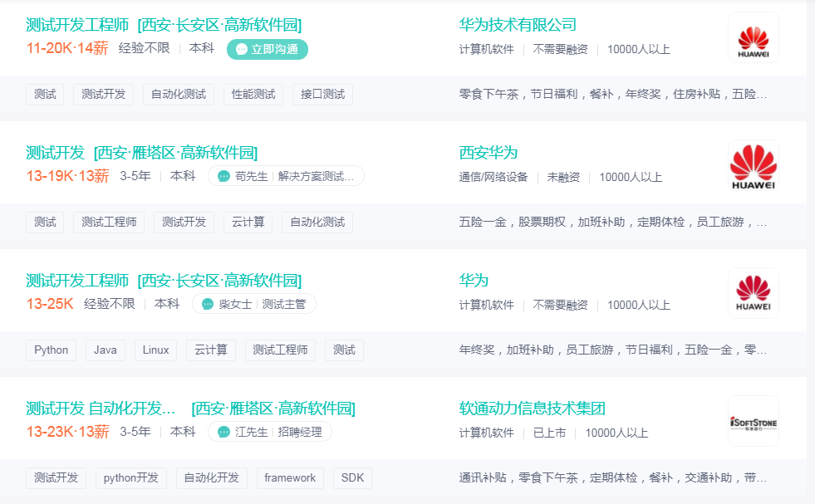Screen dimensions: 815x504
Task: Click 测试工程师 tag in the Python row
Action: pyautogui.click(x=280, y=350)
